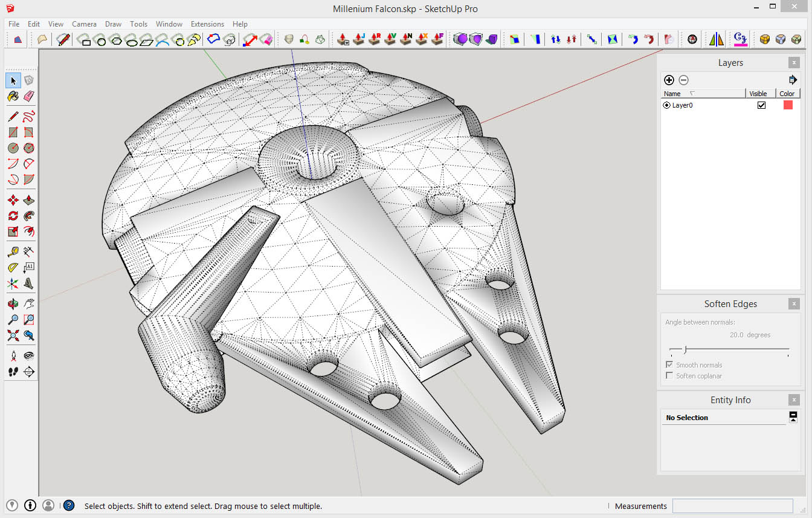Select the Zoom magnifier tool

13,320
